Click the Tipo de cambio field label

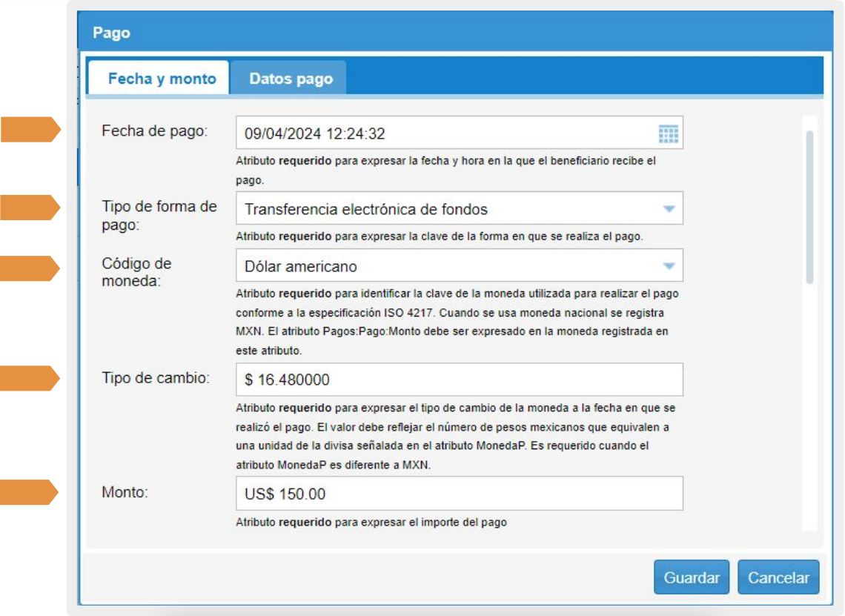[x=156, y=378]
